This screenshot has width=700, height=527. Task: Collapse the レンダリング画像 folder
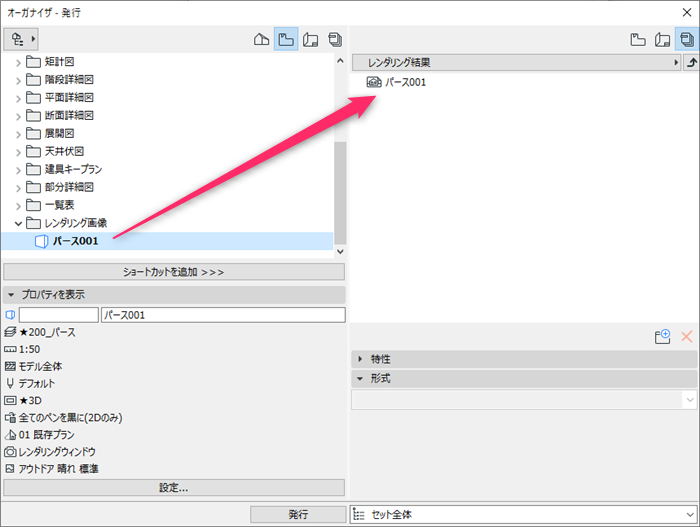[18, 223]
